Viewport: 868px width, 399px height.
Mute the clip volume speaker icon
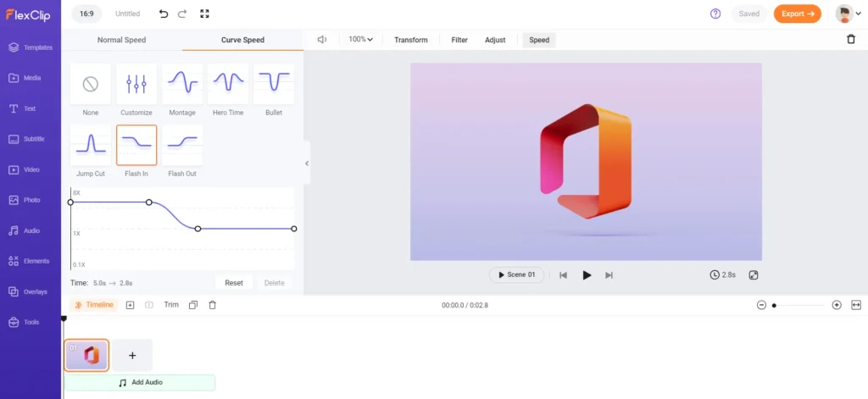point(321,39)
